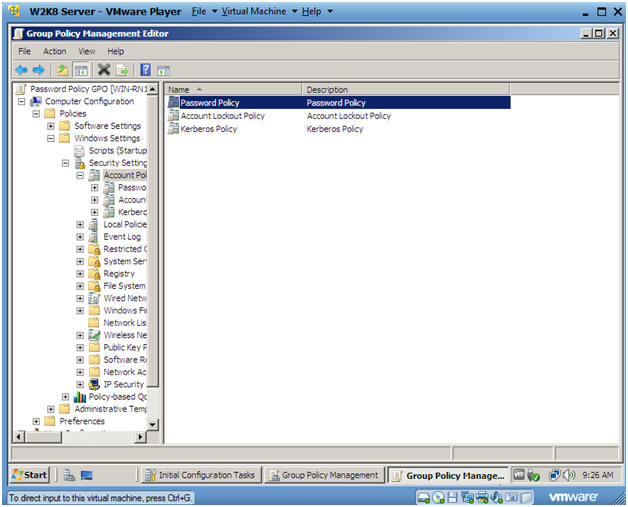Click the Computer Configuration tree icon

36,101
